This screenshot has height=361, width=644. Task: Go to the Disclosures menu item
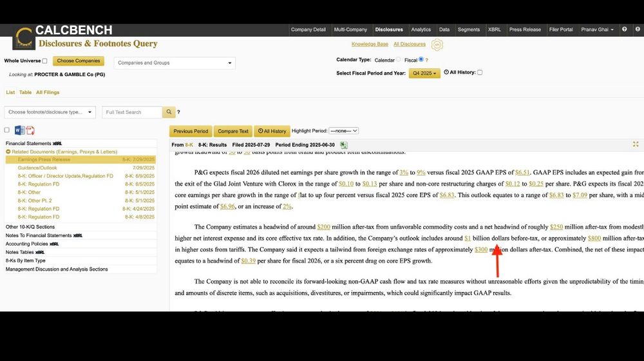[389, 30]
